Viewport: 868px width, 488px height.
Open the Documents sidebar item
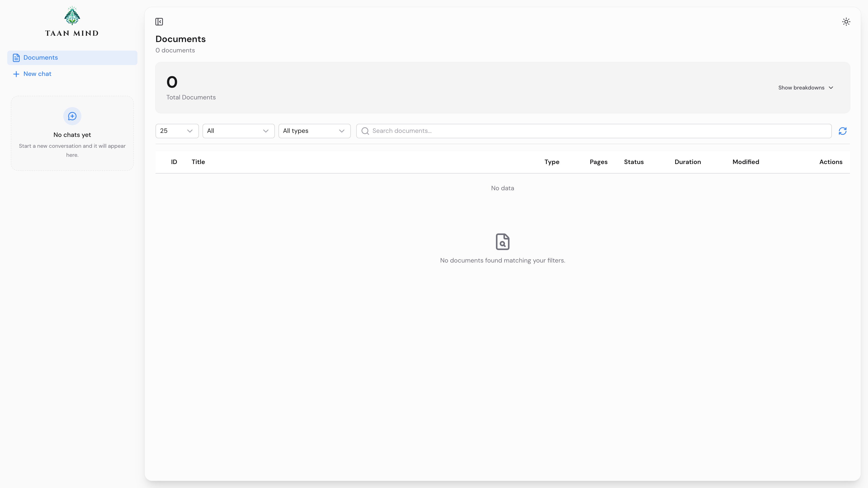pyautogui.click(x=72, y=58)
